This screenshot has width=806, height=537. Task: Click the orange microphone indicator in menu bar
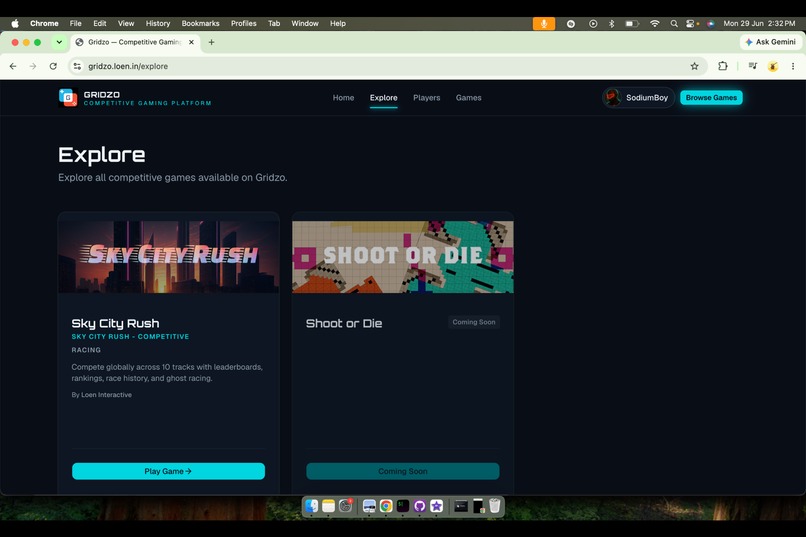(x=543, y=24)
